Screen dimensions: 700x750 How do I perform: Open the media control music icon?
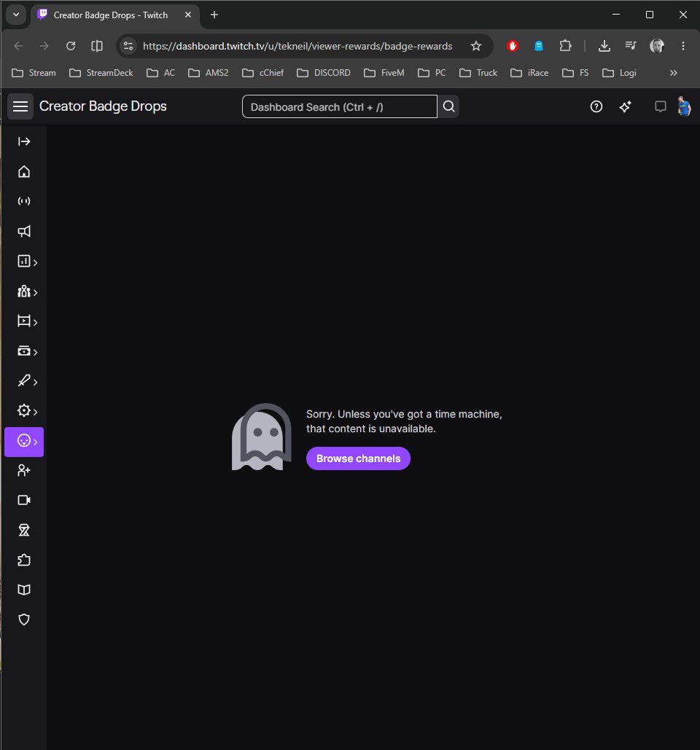[631, 46]
